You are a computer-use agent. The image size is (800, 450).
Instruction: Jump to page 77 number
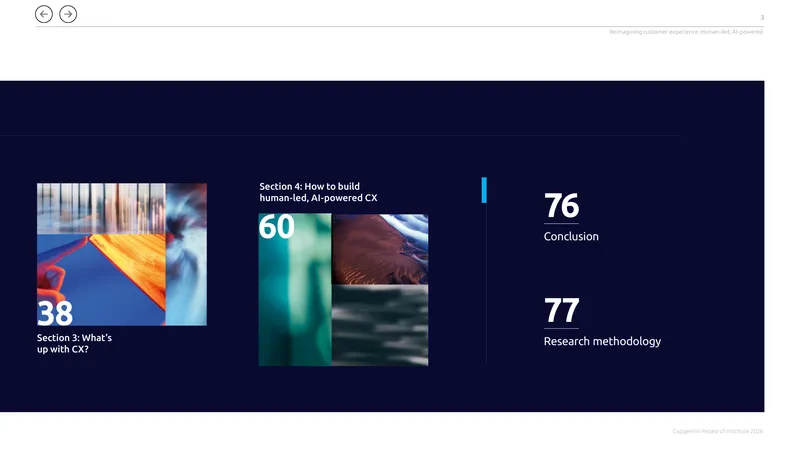pos(561,310)
